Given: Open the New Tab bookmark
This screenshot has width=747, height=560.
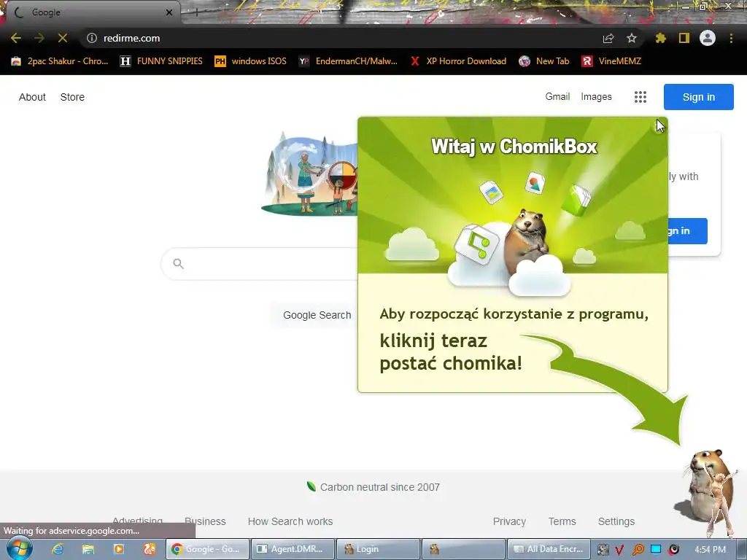Looking at the screenshot, I should tap(544, 61).
